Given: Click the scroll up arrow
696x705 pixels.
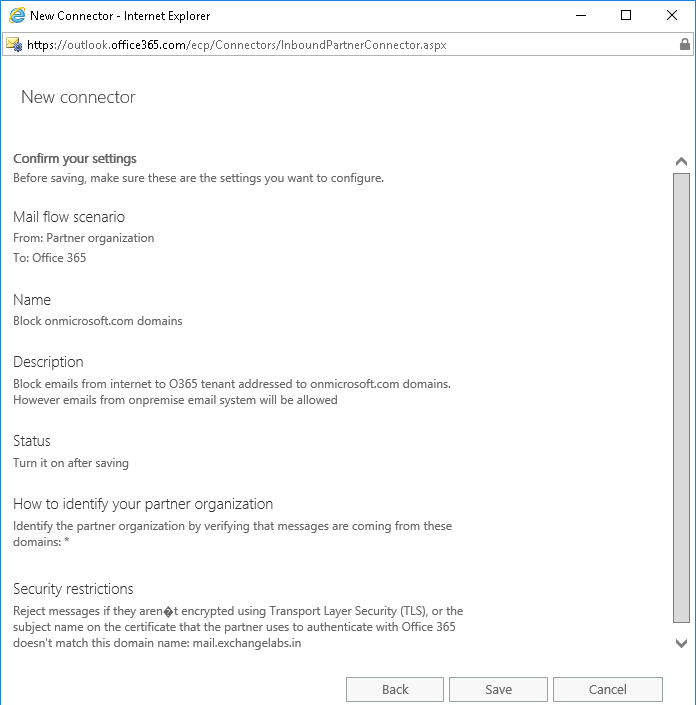Looking at the screenshot, I should [x=681, y=161].
